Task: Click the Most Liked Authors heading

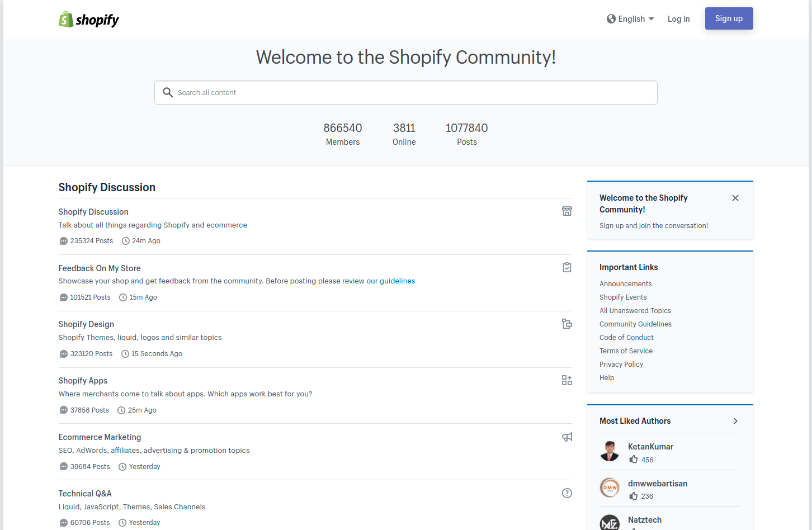Action: click(x=635, y=421)
